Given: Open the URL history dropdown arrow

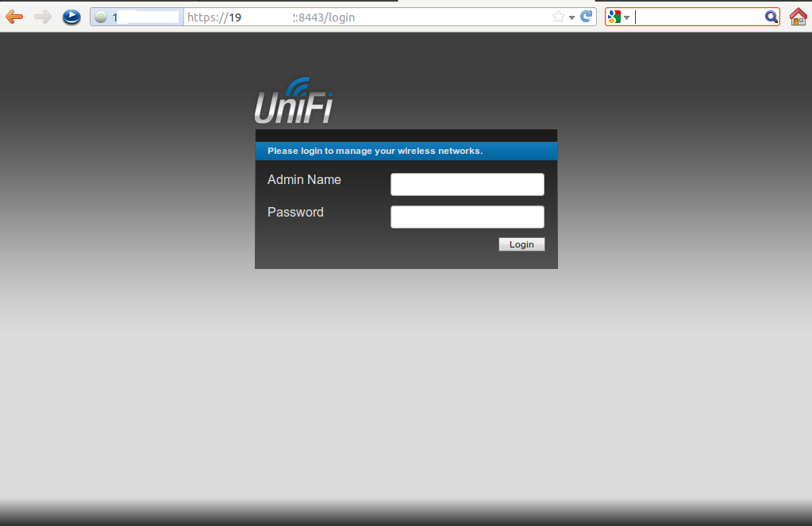Looking at the screenshot, I should point(571,17).
